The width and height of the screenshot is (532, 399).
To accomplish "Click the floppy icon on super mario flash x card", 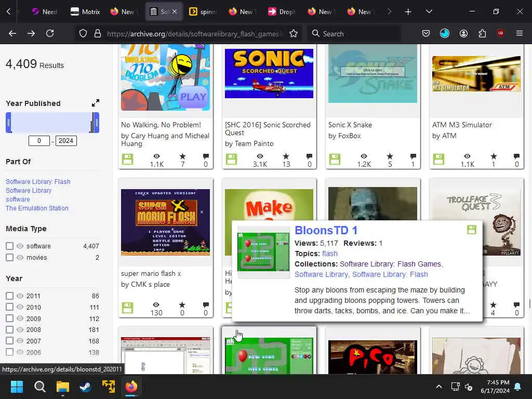I will pos(128,308).
